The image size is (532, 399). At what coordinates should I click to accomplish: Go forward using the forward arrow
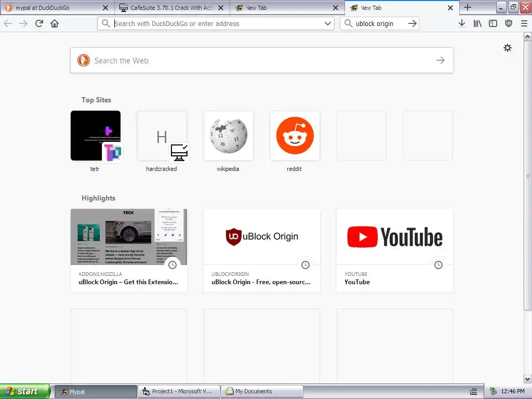coord(23,23)
